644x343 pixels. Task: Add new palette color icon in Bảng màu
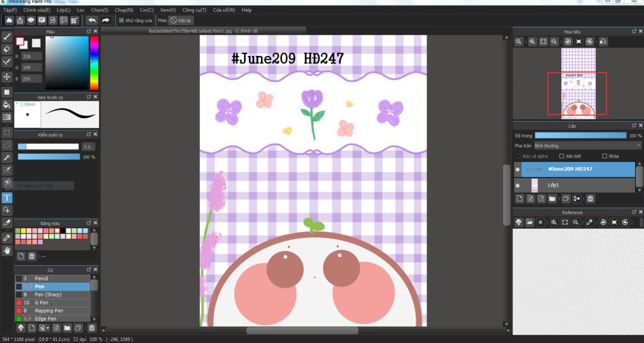coord(21,256)
